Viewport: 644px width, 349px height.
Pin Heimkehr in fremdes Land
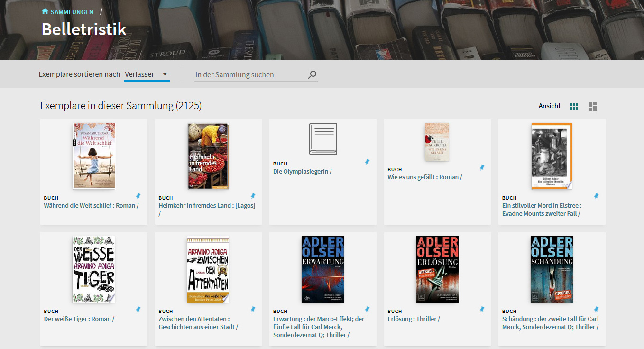click(253, 196)
